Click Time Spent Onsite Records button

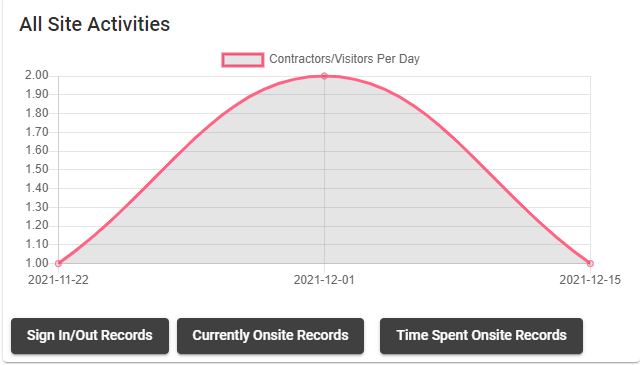(481, 336)
